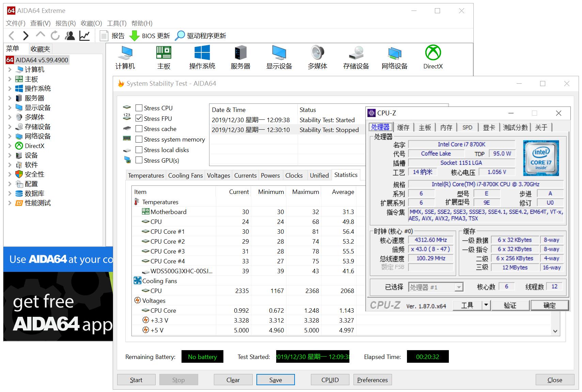Enable the Stress GPU(s) checkbox
The width and height of the screenshot is (582, 392).
[x=139, y=160]
